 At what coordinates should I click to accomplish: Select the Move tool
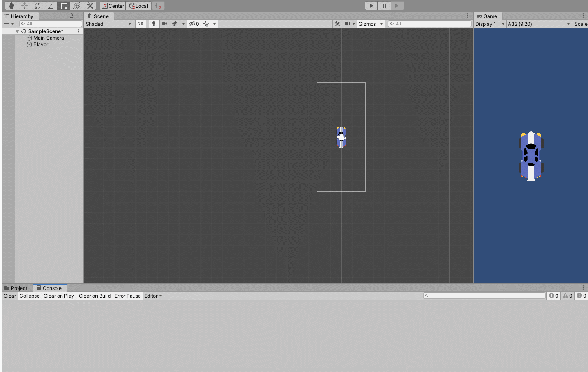coord(24,6)
